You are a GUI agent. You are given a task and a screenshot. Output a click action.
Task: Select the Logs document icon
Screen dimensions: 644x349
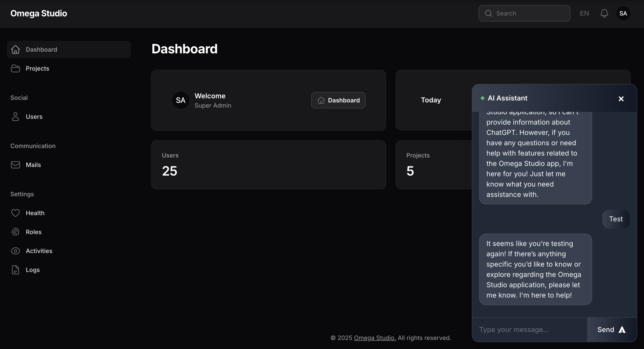(x=15, y=270)
